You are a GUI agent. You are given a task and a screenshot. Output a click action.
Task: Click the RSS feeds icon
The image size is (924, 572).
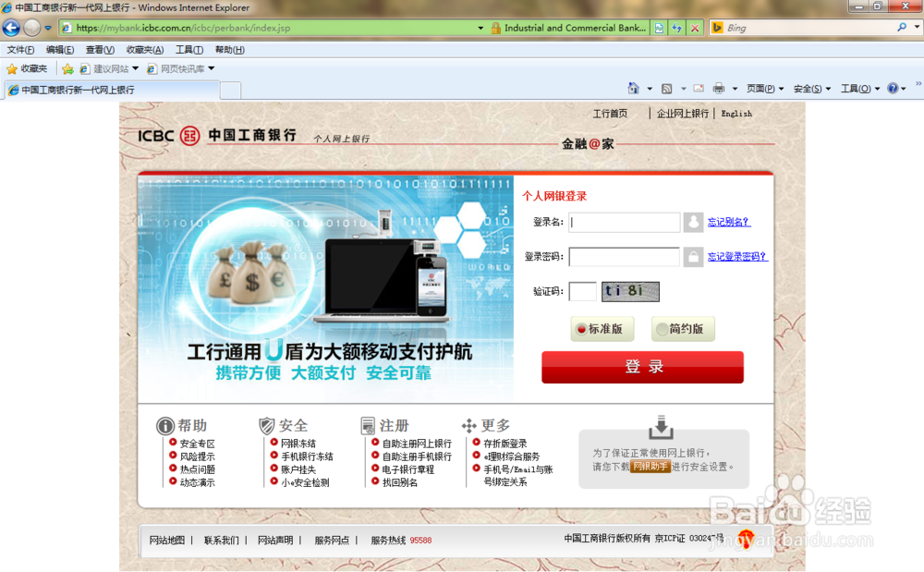coord(666,88)
